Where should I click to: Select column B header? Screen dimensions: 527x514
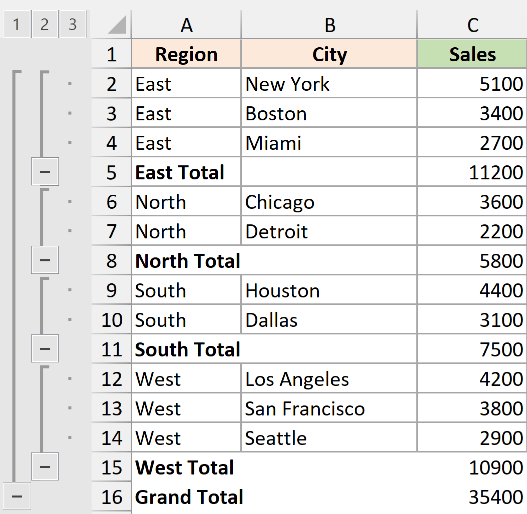click(329, 25)
